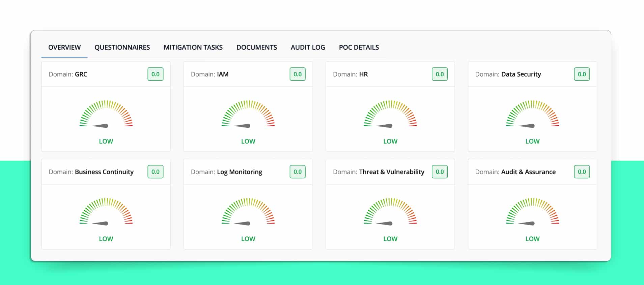Viewport: 644px width, 285px height.
Task: Click the Data Security score badge
Action: coord(582,74)
